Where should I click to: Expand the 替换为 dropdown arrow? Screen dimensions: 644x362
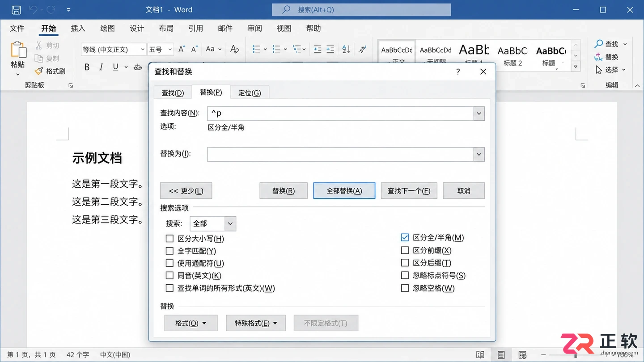(479, 155)
